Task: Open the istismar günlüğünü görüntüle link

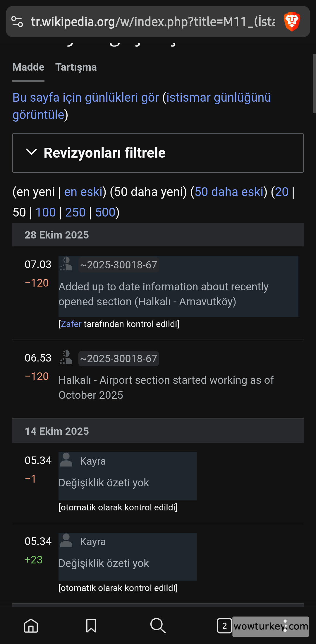Action: click(218, 98)
